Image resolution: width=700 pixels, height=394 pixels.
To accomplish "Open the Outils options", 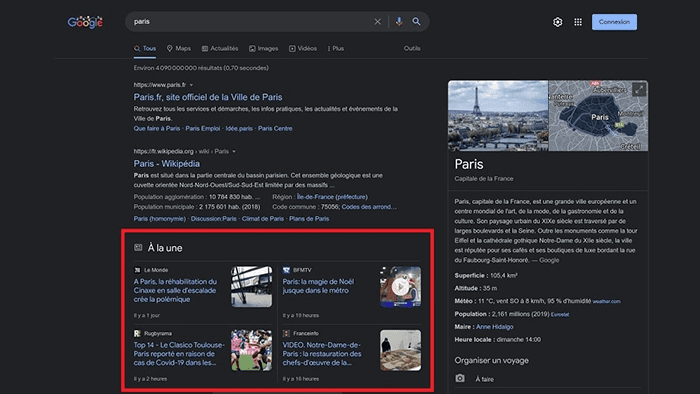I will pyautogui.click(x=412, y=48).
